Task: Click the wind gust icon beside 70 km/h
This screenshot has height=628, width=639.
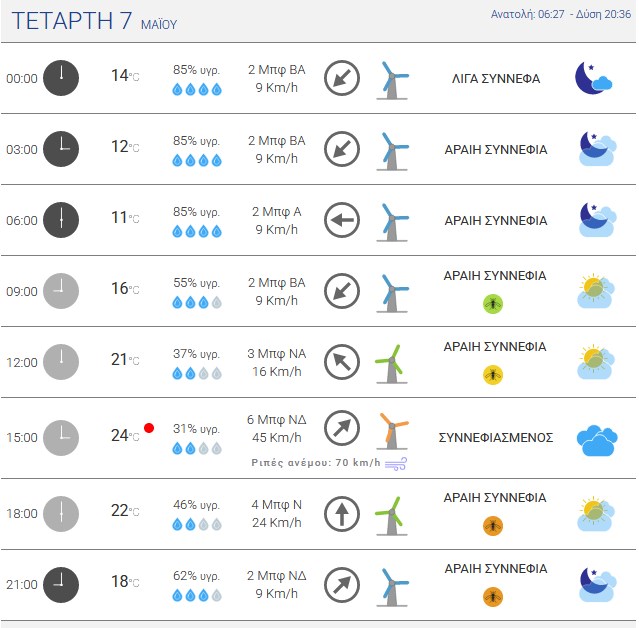Action: (396, 464)
